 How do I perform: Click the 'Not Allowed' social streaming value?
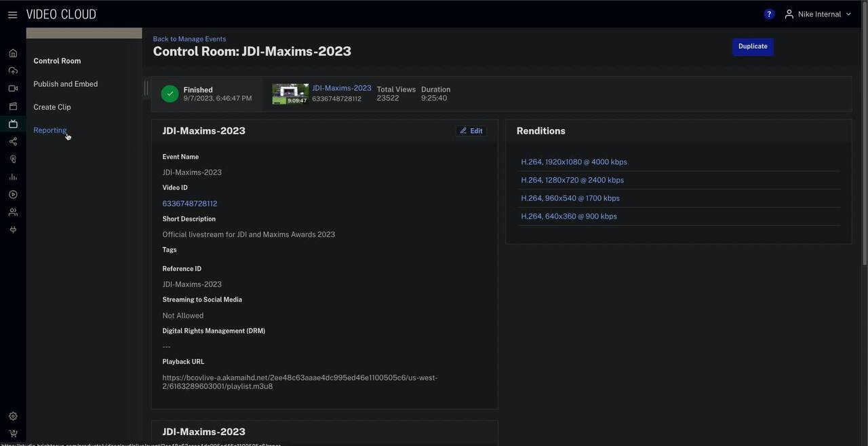(x=183, y=316)
